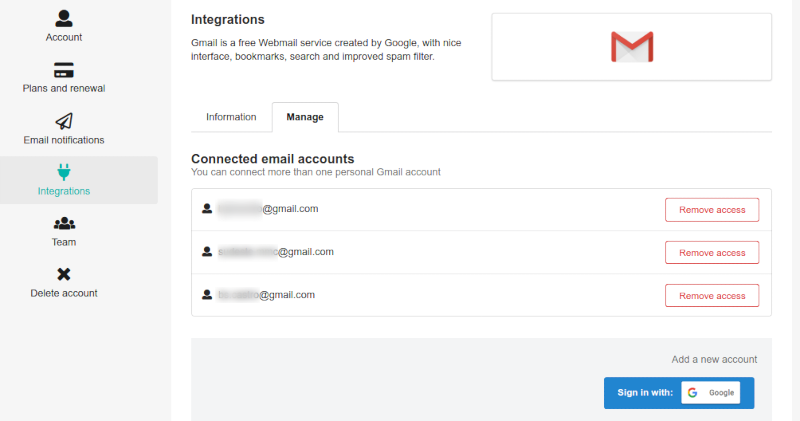Click the Email notifications paper plane icon
Screen dimensions: 800x421
tap(64, 121)
